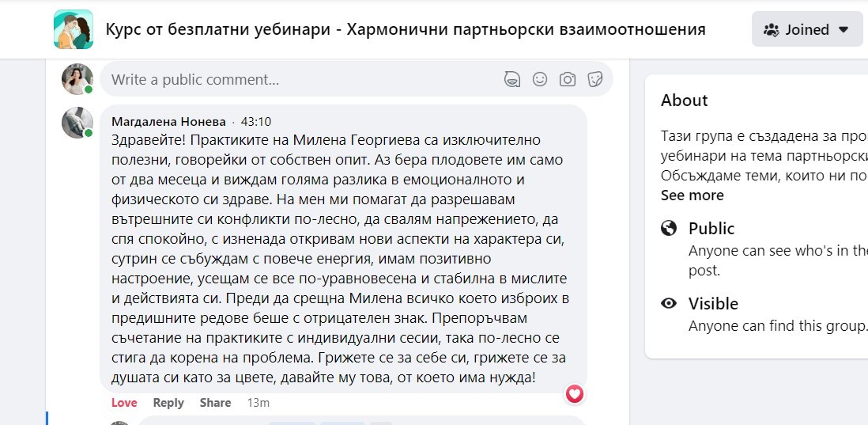Click your own profile picture by comment box
868x425 pixels.
[77, 79]
